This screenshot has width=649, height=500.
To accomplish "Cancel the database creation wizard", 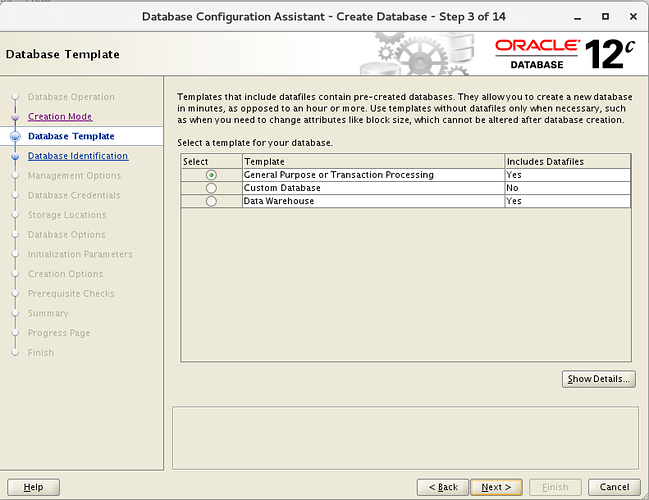I will click(614, 487).
